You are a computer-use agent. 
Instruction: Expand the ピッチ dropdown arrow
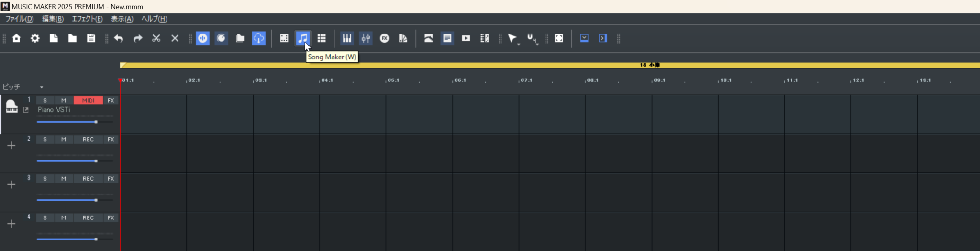coord(42,87)
